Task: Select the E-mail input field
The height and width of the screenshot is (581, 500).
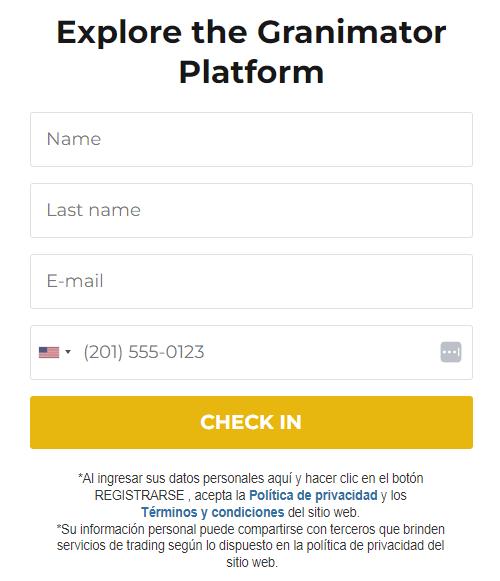Action: [x=251, y=281]
